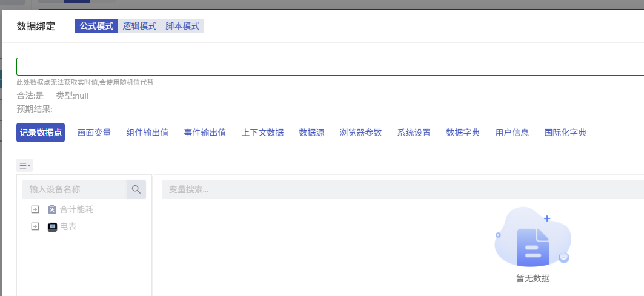This screenshot has height=296, width=644.
Task: Click the random value replacement hint text
Action: [x=85, y=82]
